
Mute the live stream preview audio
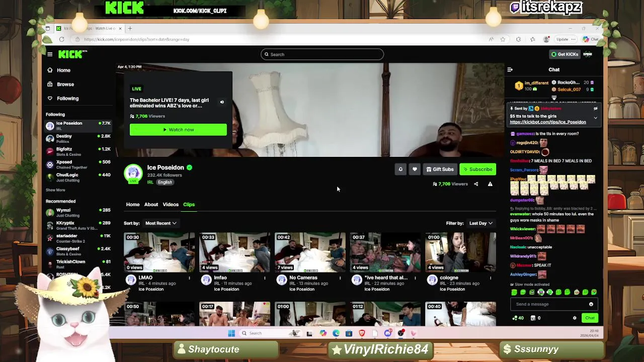[222, 102]
